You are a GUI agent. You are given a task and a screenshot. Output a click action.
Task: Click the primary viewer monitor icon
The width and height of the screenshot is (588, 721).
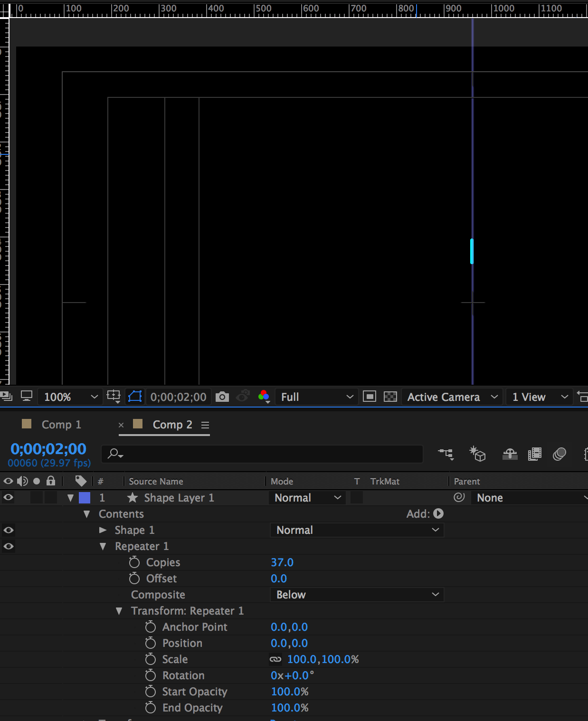(x=27, y=396)
